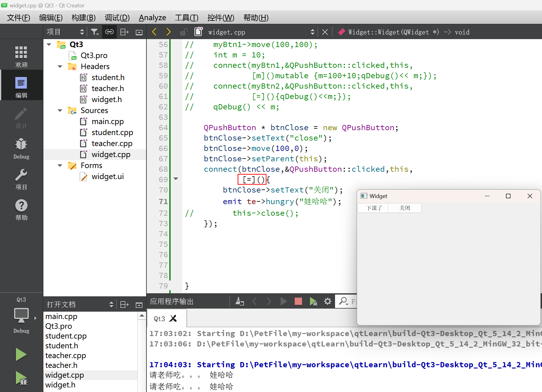Collapse the Headers folder
Image resolution: width=542 pixels, height=392 pixels.
pyautogui.click(x=60, y=67)
